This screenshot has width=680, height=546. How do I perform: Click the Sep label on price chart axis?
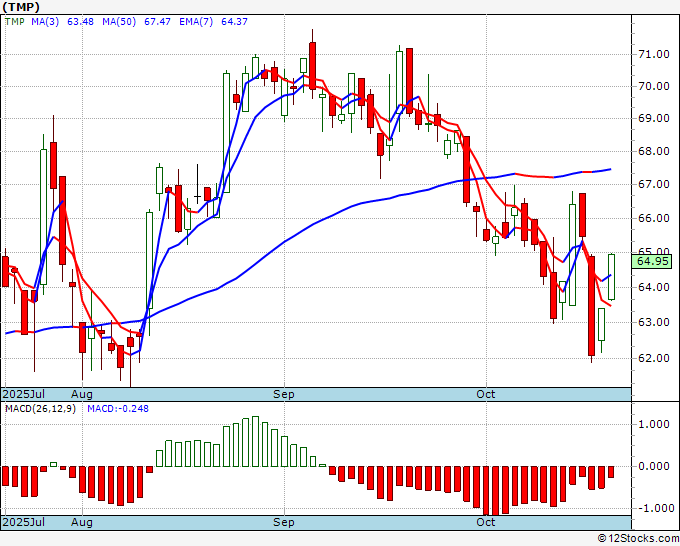pos(284,394)
